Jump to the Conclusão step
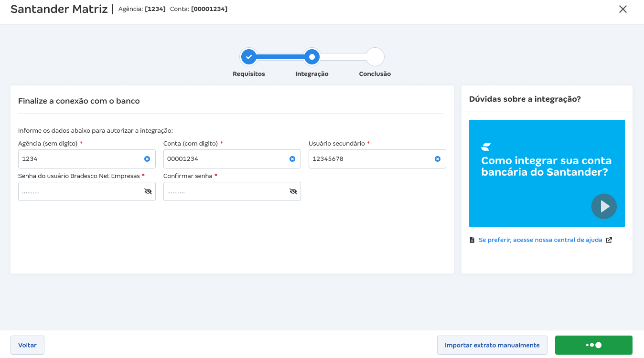 [x=375, y=57]
